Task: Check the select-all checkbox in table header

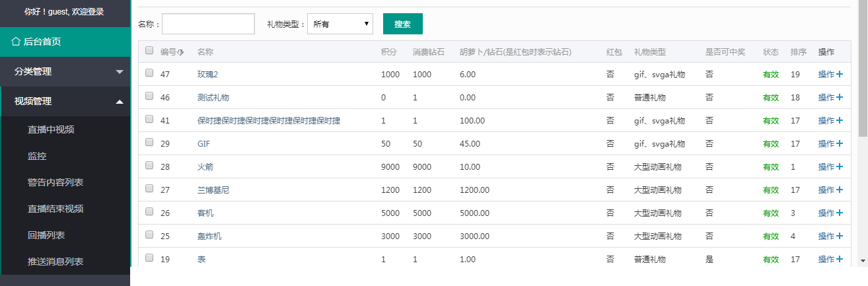Action: 149,51
